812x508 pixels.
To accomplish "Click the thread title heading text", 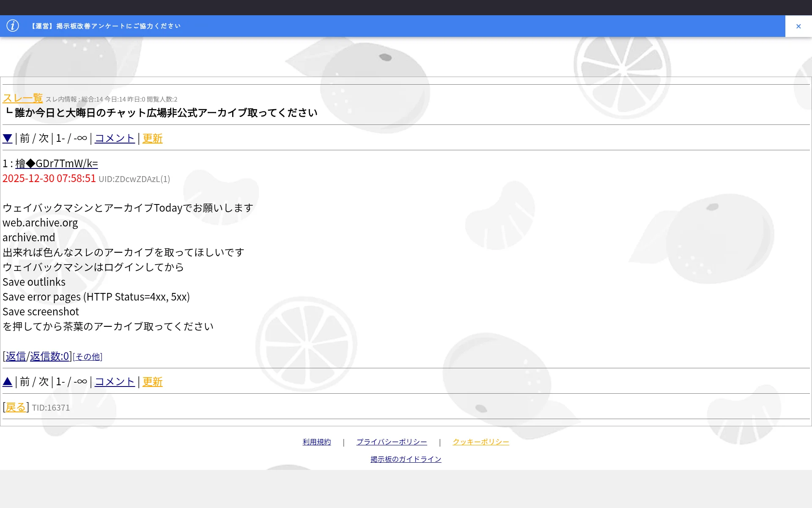I will [x=166, y=113].
